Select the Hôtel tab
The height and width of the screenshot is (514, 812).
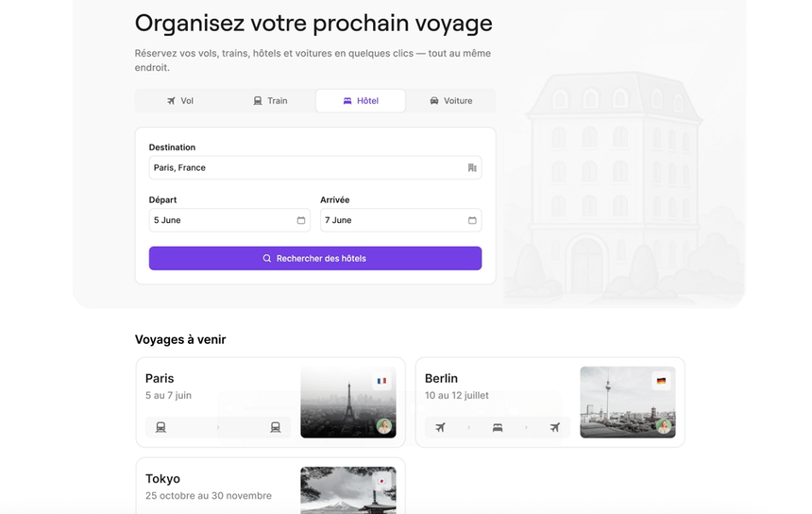tap(361, 101)
